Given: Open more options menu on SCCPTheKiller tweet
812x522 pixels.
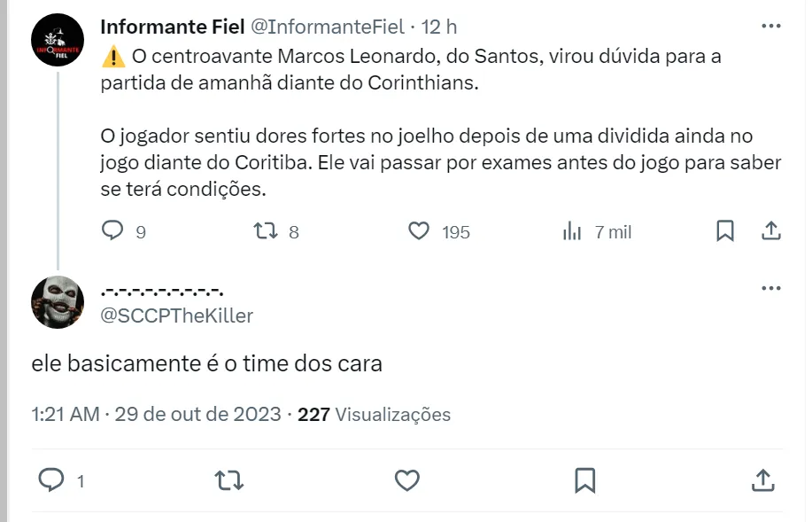Looking at the screenshot, I should point(770,289).
